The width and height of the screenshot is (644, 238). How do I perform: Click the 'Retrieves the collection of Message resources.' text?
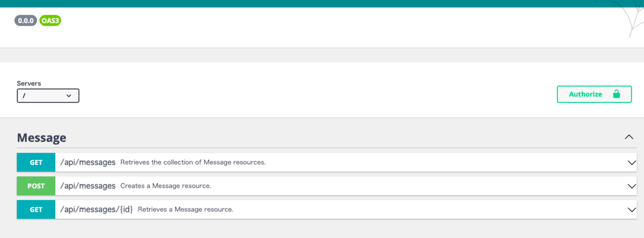193,162
